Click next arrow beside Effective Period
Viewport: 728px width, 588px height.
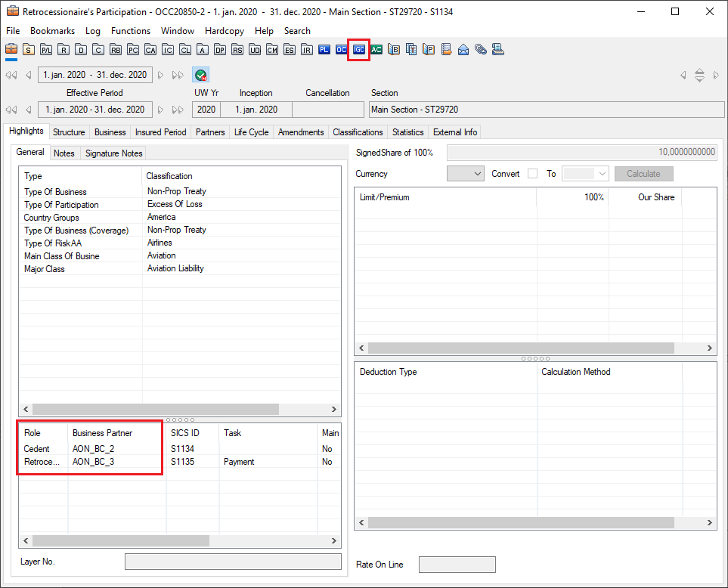pyautogui.click(x=160, y=110)
